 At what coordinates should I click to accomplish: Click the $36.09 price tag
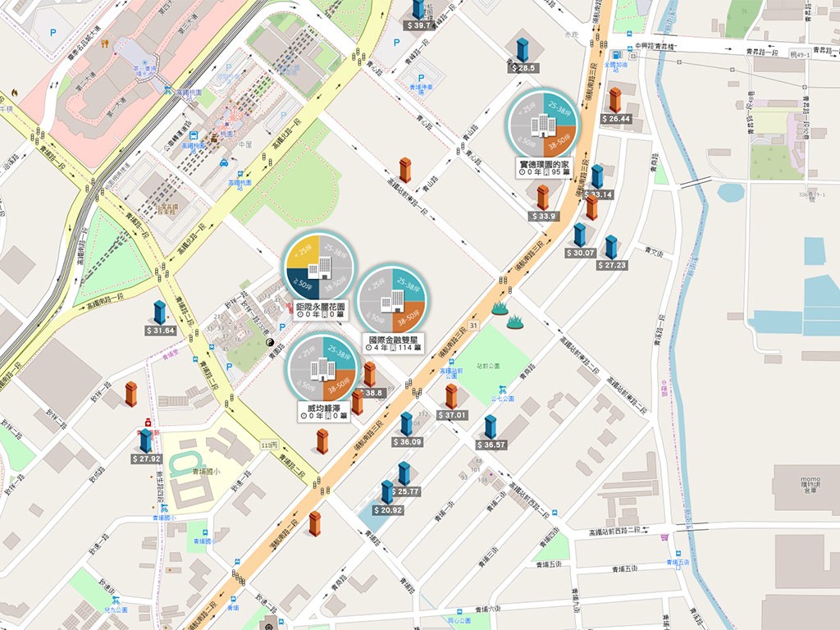[x=407, y=442]
